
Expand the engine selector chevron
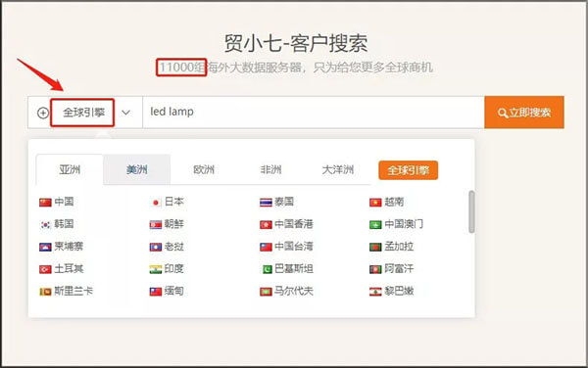pos(126,113)
